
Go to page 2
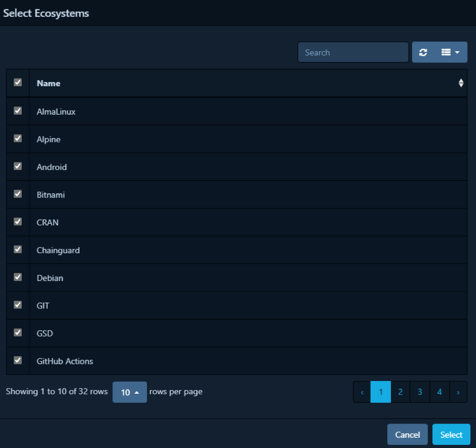click(x=400, y=392)
